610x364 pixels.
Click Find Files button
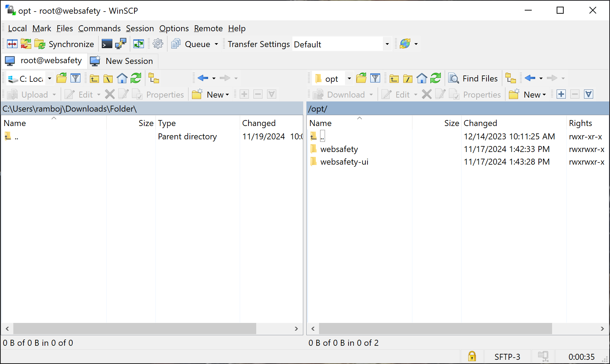(x=473, y=78)
